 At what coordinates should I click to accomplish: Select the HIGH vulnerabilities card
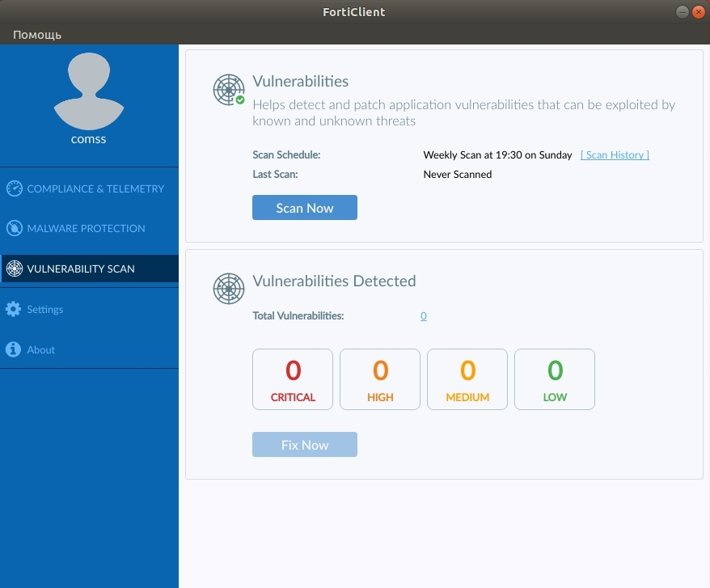[x=380, y=379]
